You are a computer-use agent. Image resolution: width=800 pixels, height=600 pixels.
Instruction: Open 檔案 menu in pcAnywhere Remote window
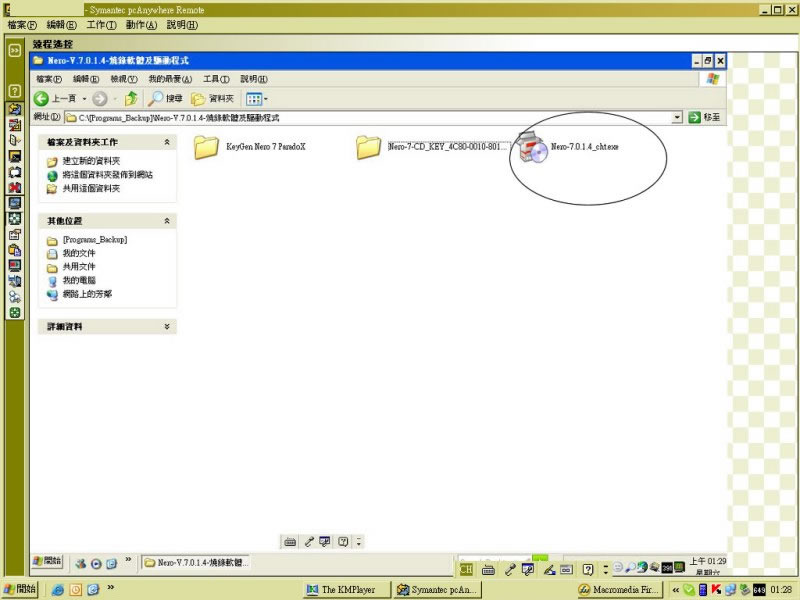22,24
